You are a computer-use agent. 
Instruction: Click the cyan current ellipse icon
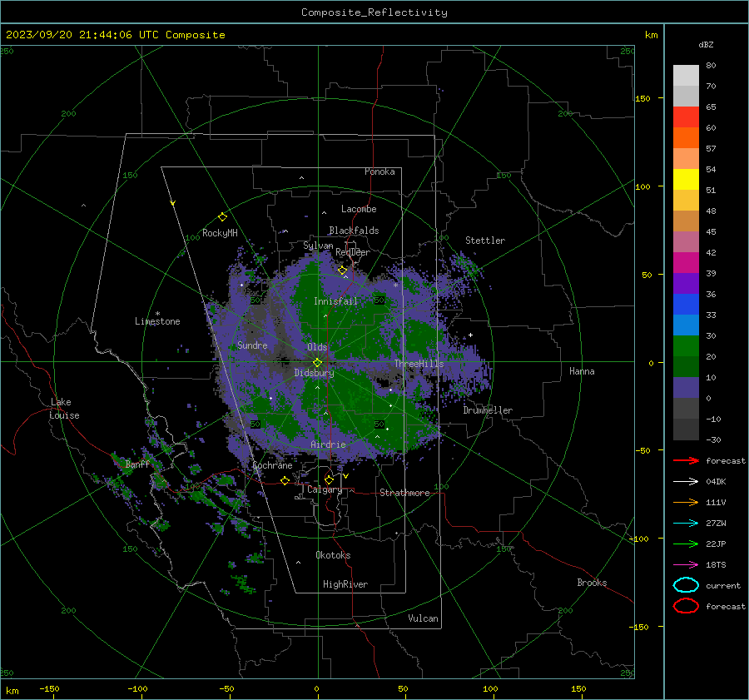[x=686, y=585]
